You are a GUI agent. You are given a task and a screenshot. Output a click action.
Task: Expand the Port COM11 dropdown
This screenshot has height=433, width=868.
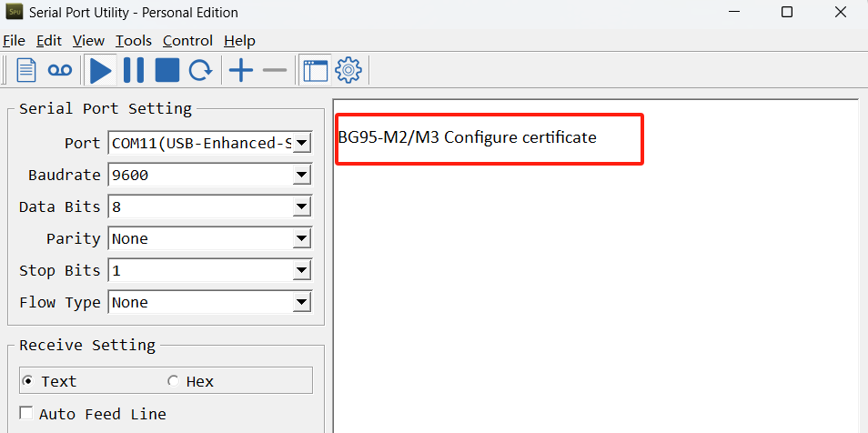pyautogui.click(x=301, y=144)
